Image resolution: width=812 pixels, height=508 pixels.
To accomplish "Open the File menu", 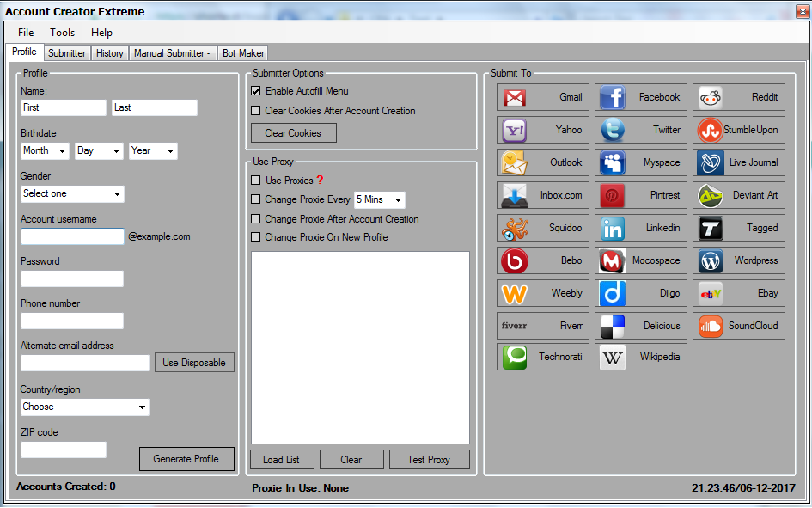I will [26, 33].
